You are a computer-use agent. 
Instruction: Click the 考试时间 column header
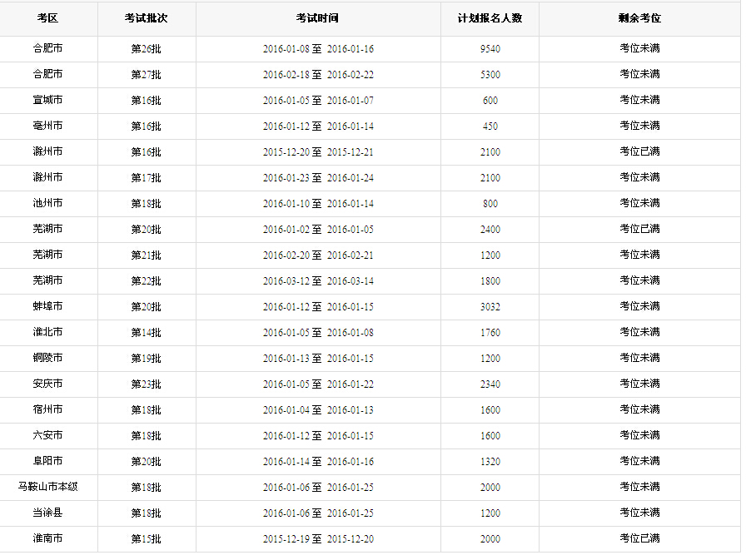point(318,18)
